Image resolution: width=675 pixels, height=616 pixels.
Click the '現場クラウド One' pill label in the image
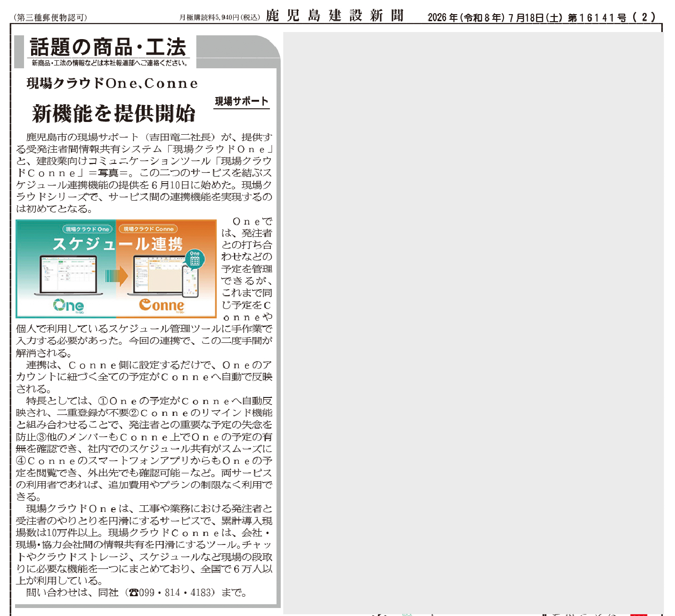(87, 229)
